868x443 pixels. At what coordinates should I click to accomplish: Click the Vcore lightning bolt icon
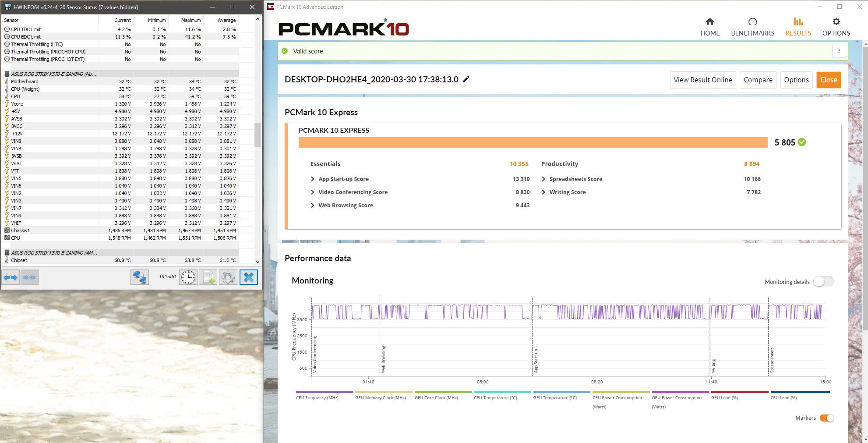tap(7, 104)
